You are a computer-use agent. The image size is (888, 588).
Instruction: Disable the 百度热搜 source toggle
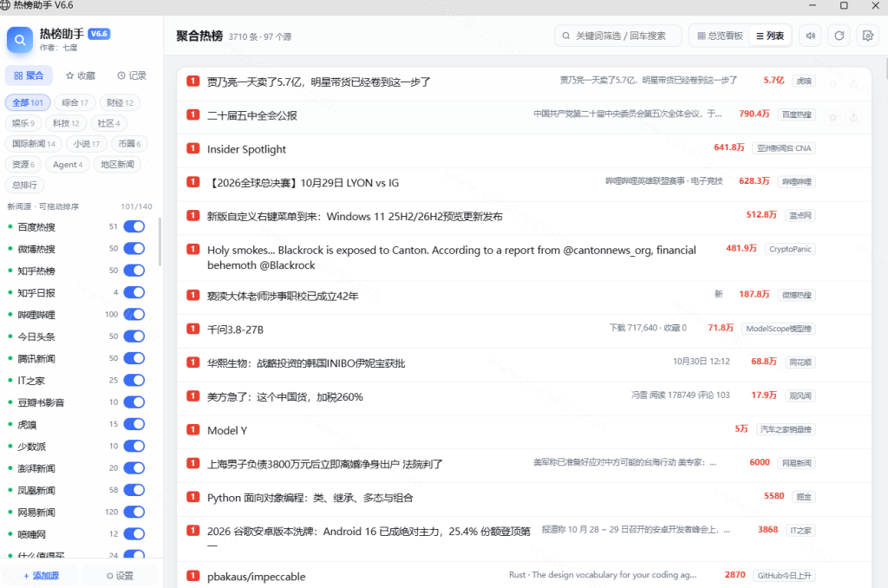tap(134, 226)
